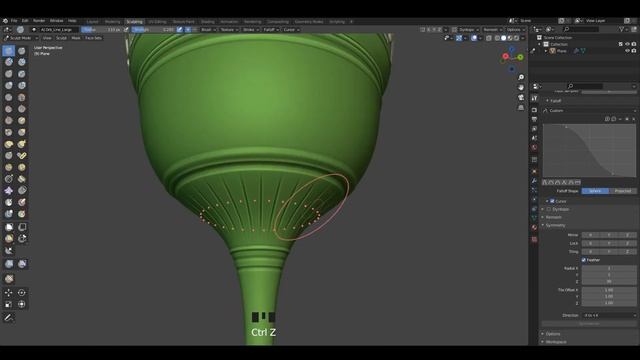Open the Modifiers wrench properties tab
Viewport: 640px width, 360px height.
pyautogui.click(x=534, y=180)
